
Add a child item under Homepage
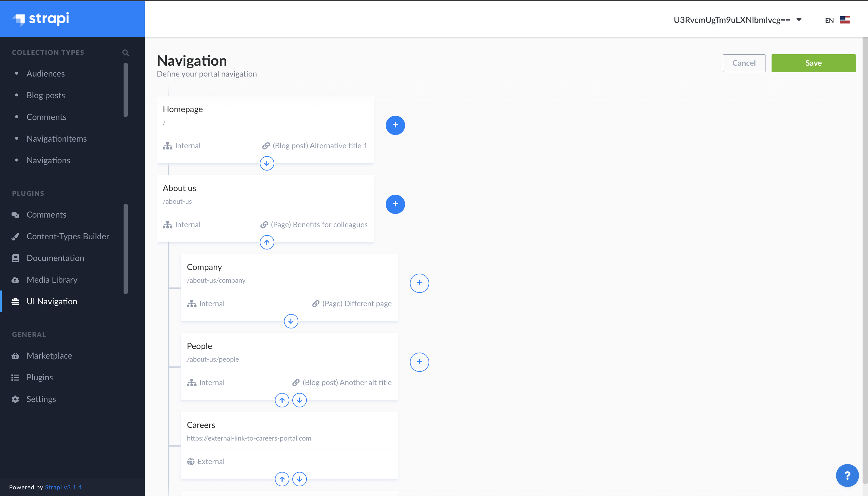[395, 125]
